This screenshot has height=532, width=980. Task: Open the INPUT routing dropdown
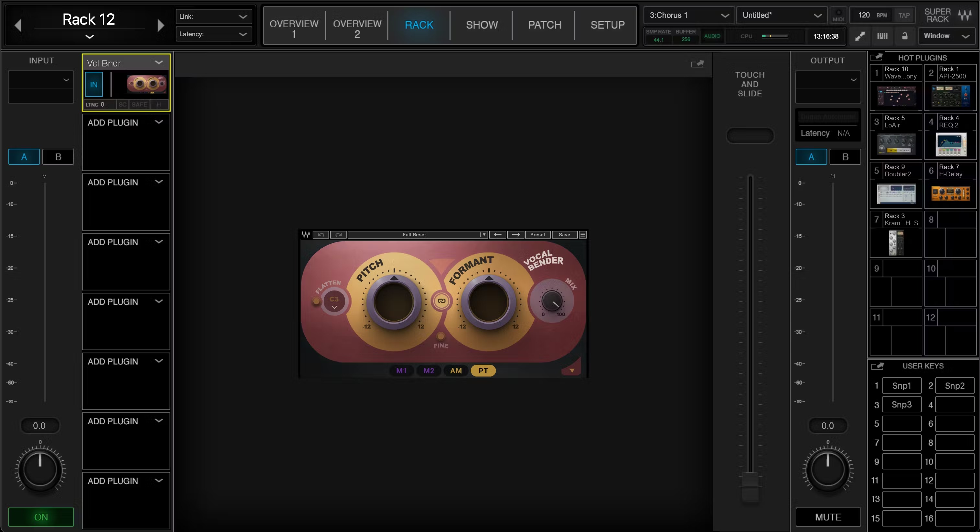tap(41, 80)
